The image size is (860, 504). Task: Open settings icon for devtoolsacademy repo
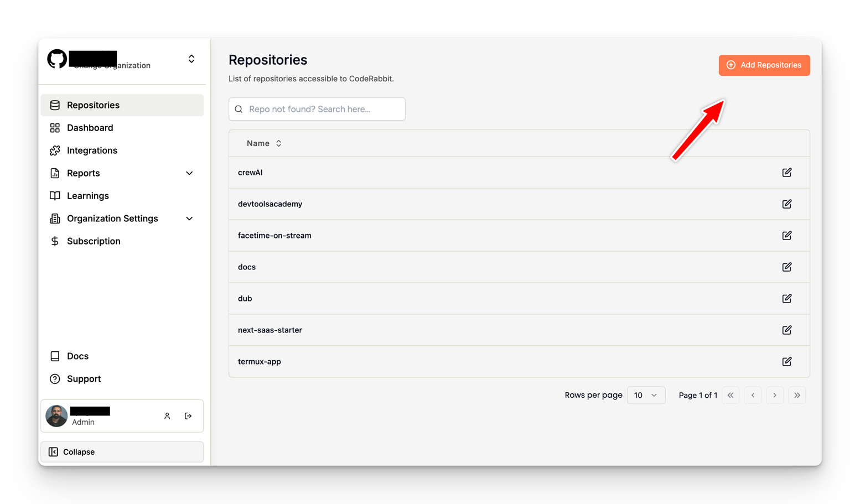coord(786,204)
